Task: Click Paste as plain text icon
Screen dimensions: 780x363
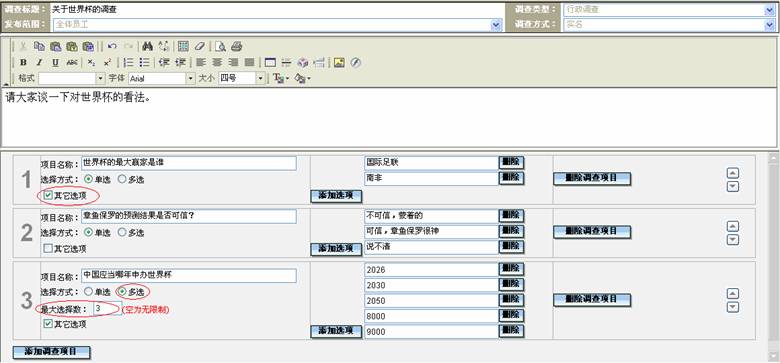Action: coord(72,46)
